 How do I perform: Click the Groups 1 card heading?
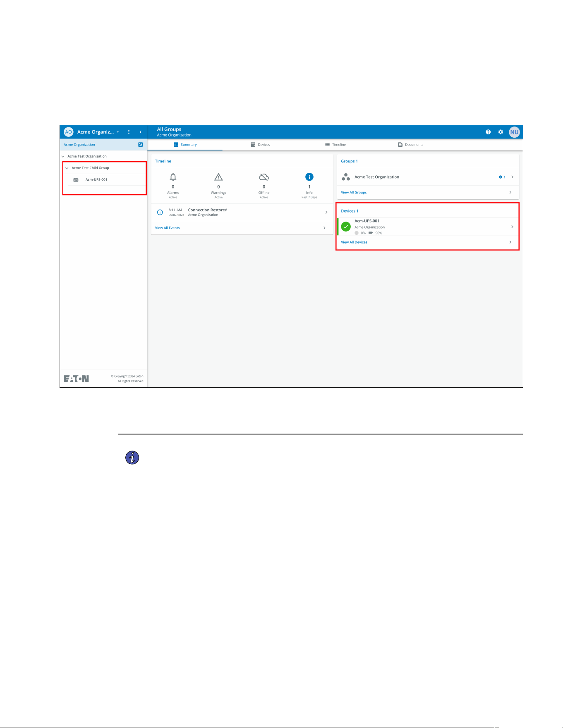point(349,161)
